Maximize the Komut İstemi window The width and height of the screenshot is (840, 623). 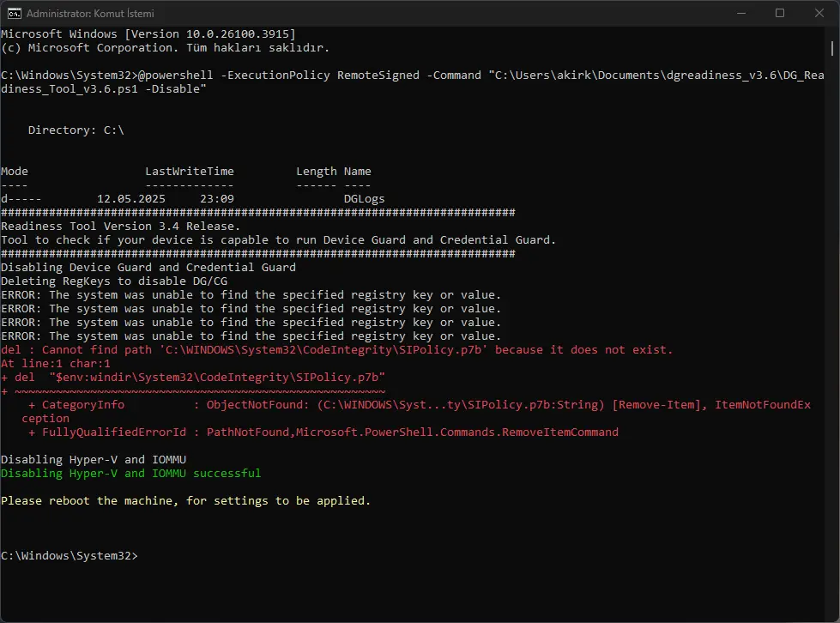(x=780, y=14)
